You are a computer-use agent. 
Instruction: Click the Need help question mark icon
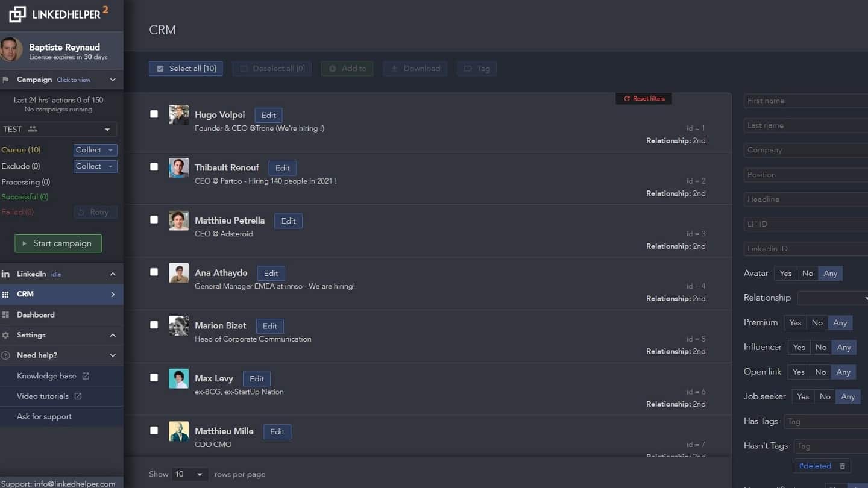[x=5, y=355]
